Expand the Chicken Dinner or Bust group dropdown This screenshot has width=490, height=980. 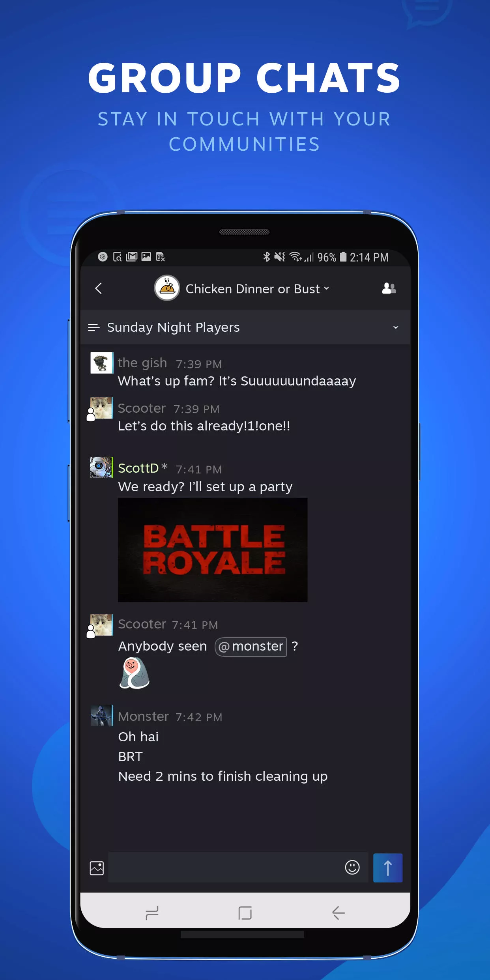327,288
